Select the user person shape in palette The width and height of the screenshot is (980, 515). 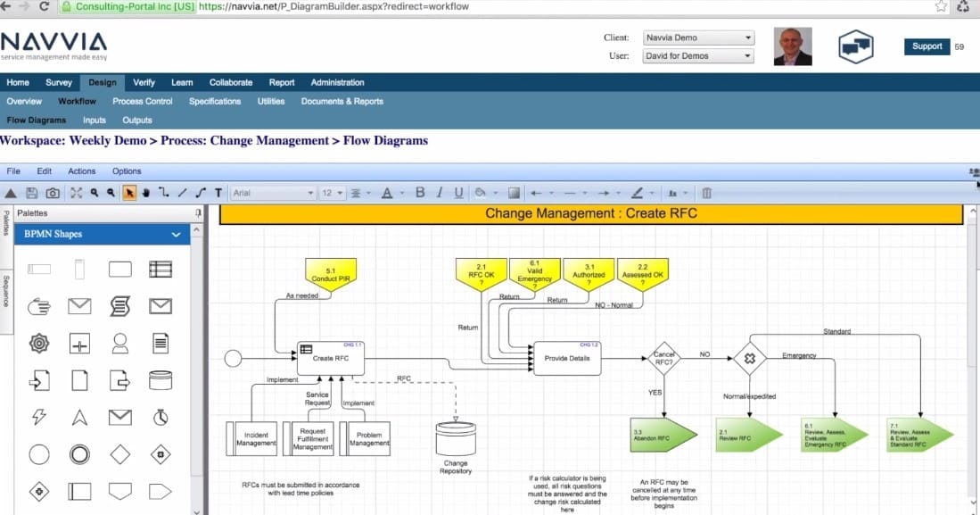pos(119,343)
